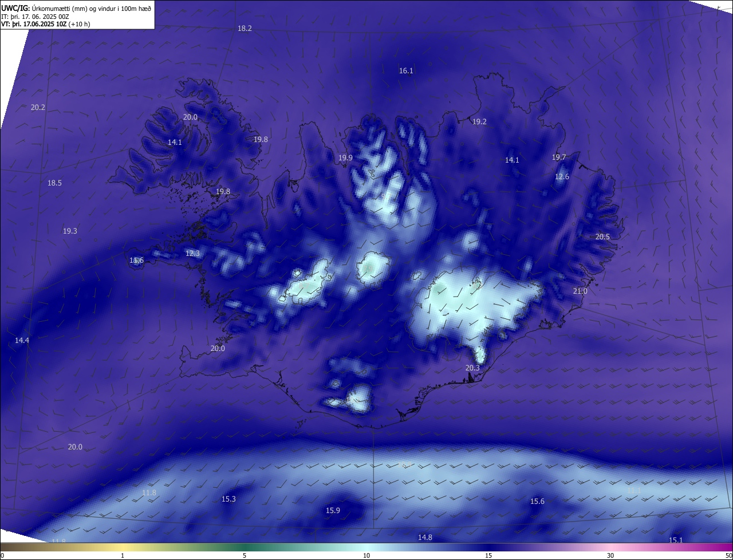Click the colour scale tick labelled 15
Image resolution: width=733 pixels, height=560 pixels.
click(x=488, y=555)
